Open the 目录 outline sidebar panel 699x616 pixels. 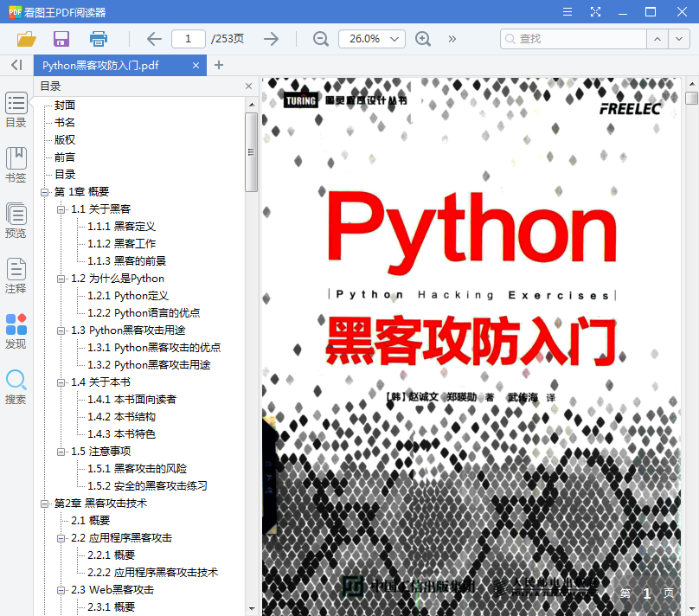click(16, 110)
